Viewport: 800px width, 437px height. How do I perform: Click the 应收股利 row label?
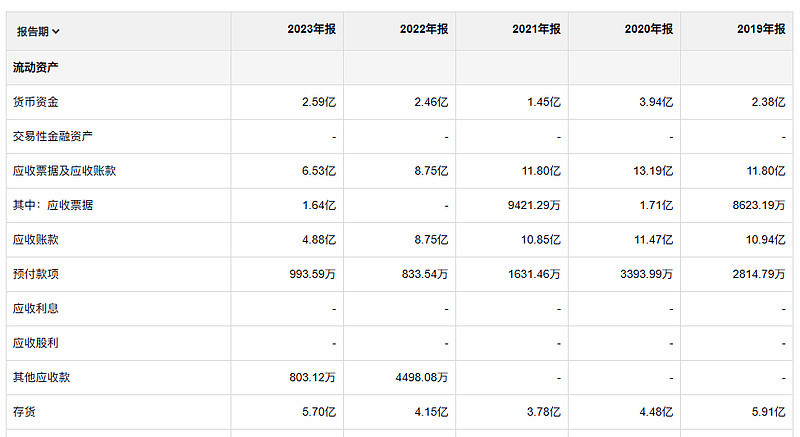pyautogui.click(x=35, y=343)
